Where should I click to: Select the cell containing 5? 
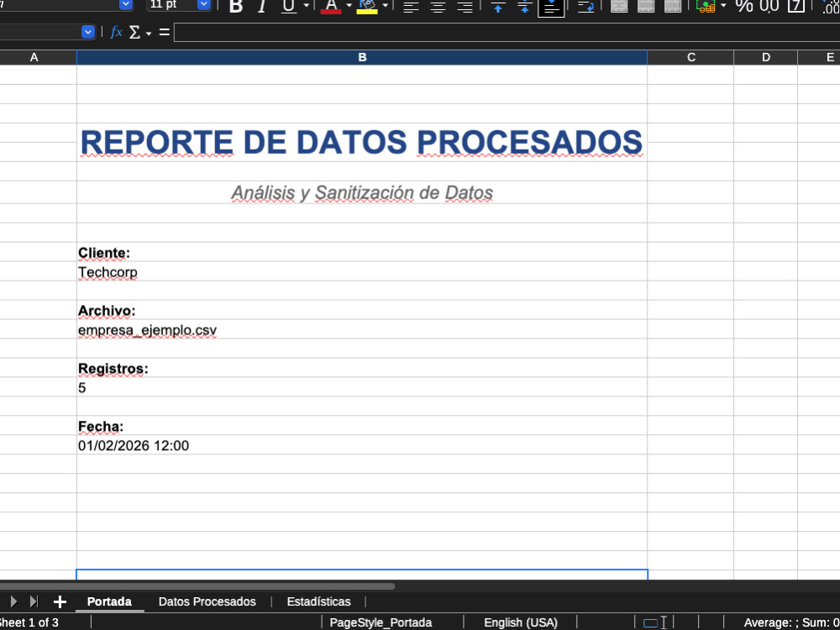point(361,387)
